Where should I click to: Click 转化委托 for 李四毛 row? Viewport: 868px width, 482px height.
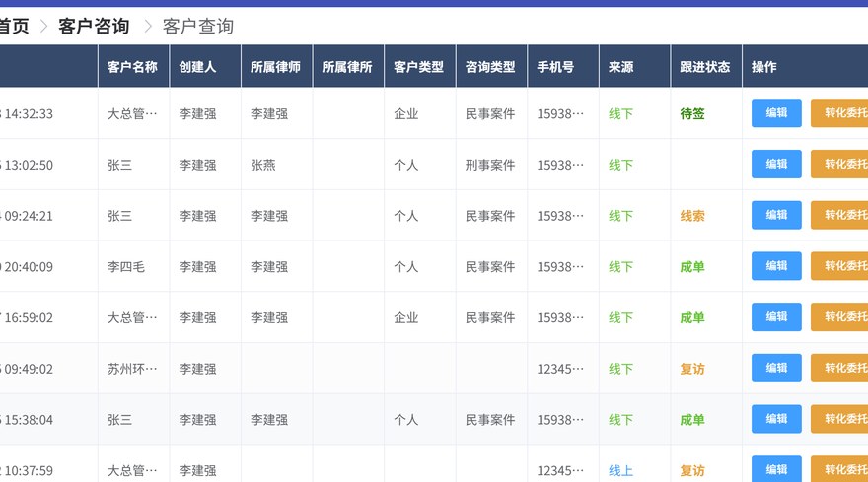tap(839, 265)
